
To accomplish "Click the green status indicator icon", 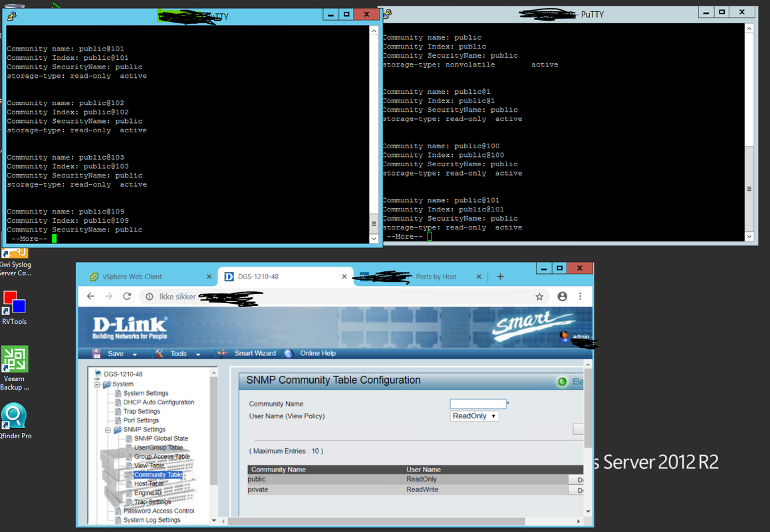I will [563, 382].
